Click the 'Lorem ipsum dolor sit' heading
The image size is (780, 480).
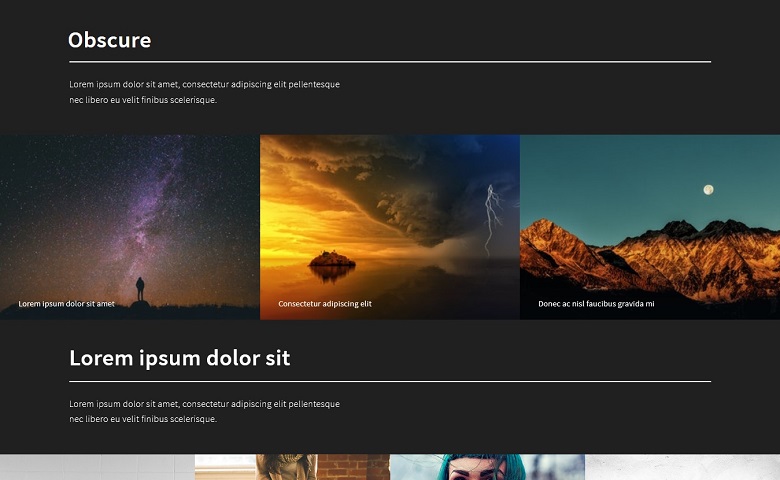(x=180, y=358)
